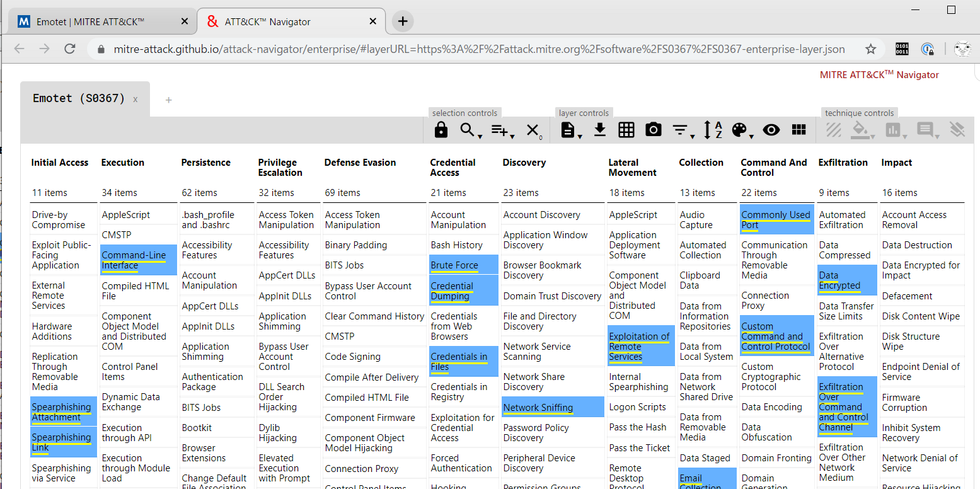Open the multi-select list dropdown

pyautogui.click(x=502, y=130)
